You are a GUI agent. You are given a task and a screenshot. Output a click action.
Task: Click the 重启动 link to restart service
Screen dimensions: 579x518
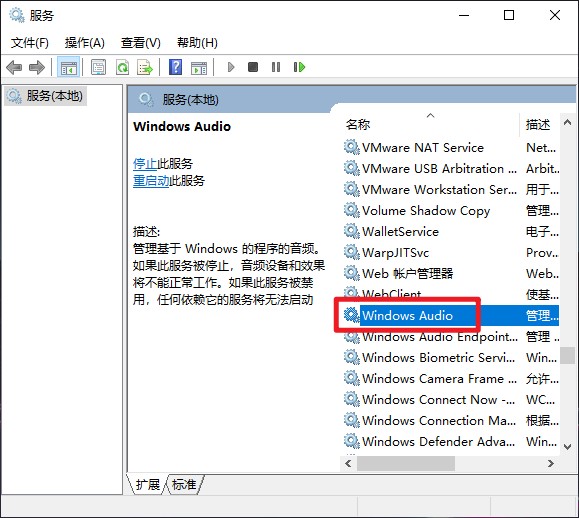[151, 181]
